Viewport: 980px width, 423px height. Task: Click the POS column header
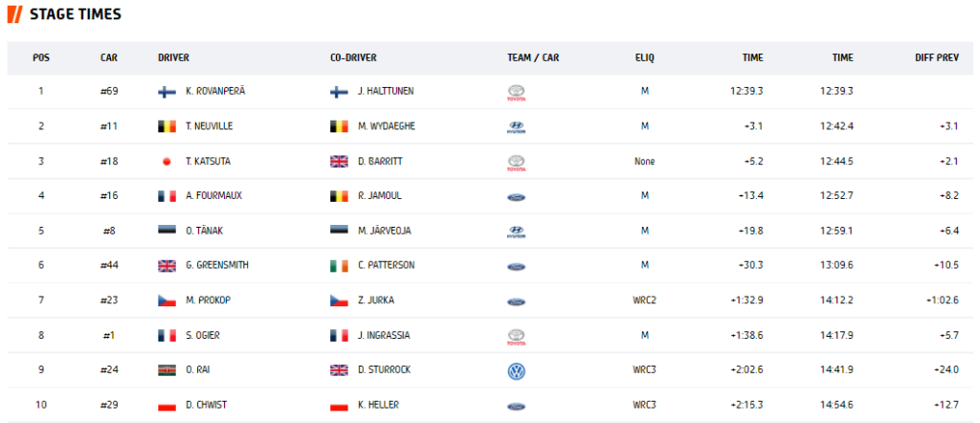pyautogui.click(x=41, y=58)
